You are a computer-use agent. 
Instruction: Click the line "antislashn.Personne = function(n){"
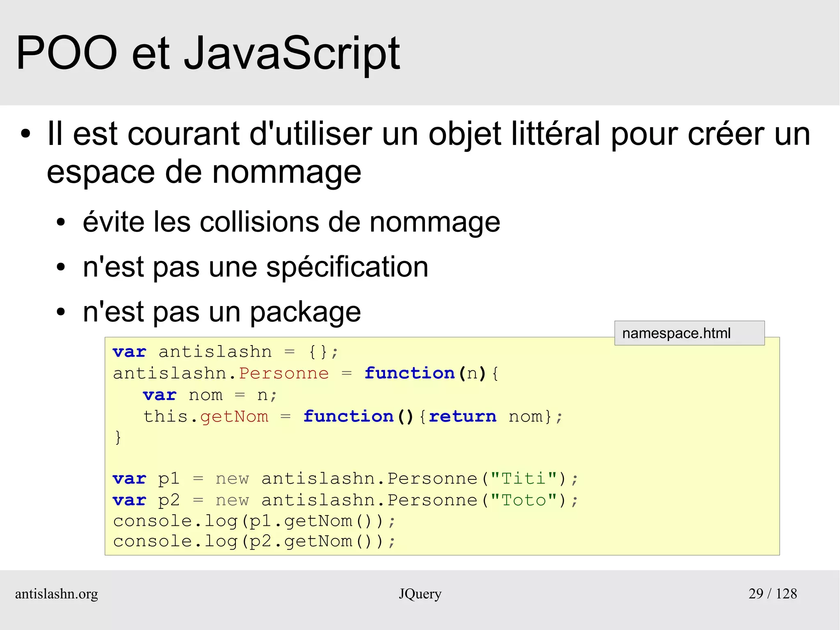pyautogui.click(x=306, y=373)
